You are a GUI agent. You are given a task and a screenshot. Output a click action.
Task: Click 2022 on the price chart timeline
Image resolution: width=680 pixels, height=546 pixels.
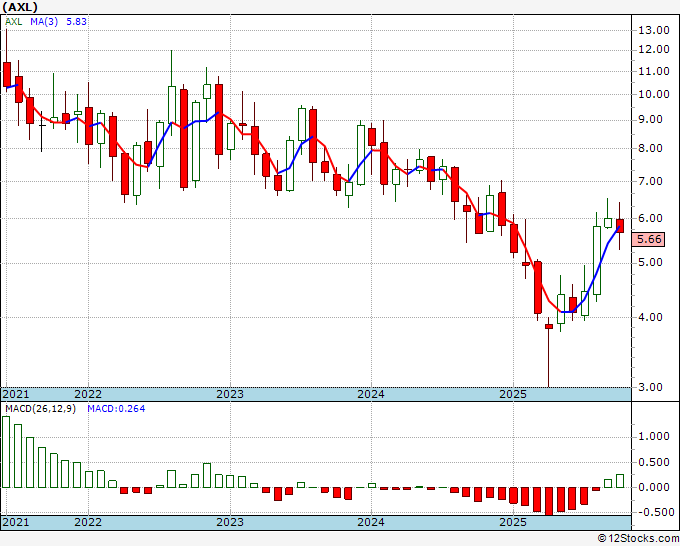[88, 394]
